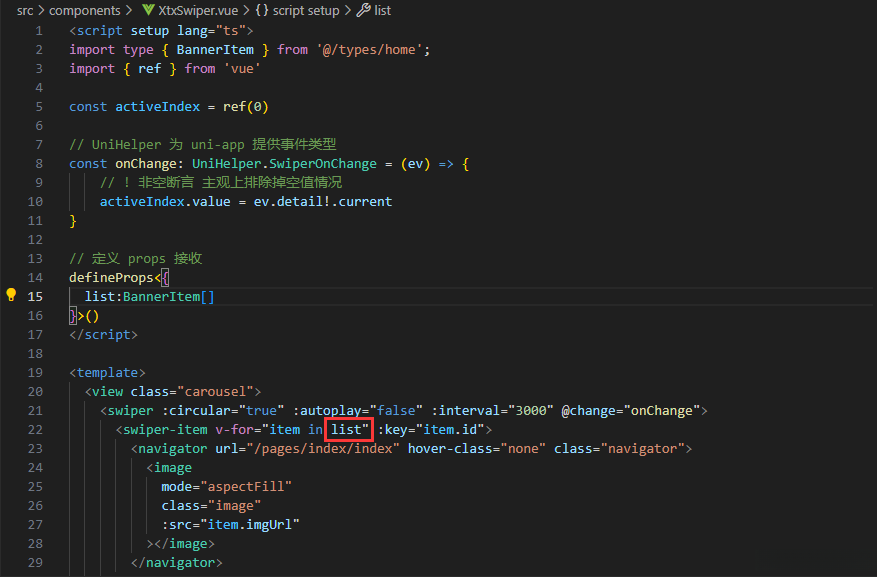Open the 'XtxSwiper.vue' breadcrumb segment
Screen dimensions: 877x577
[198, 11]
